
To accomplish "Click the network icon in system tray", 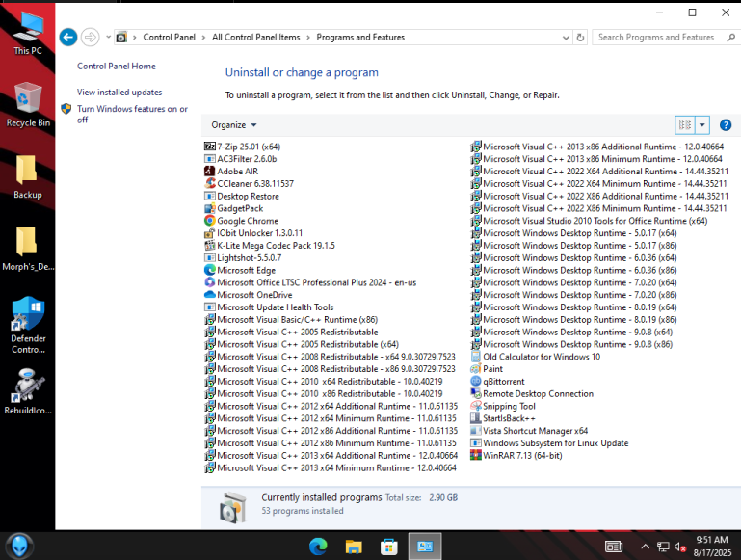I will click(663, 547).
